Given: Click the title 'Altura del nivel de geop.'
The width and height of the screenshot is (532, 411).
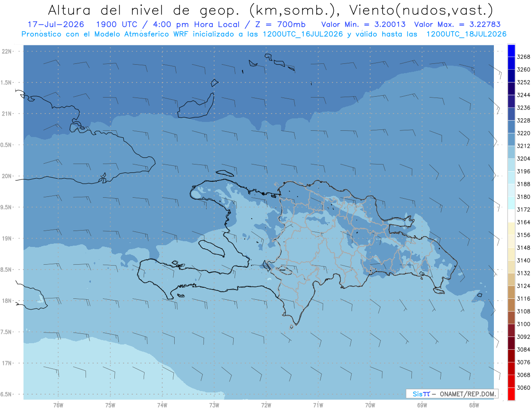Looking at the screenshot, I should point(144,10).
